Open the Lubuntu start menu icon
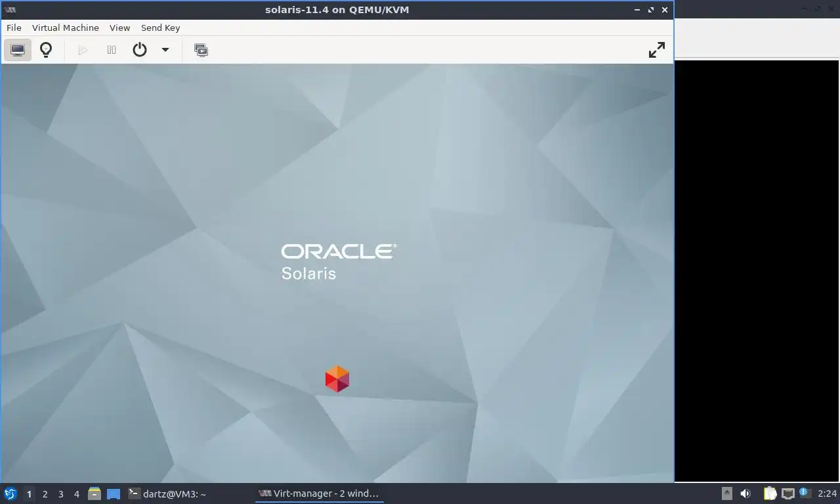 click(x=10, y=493)
